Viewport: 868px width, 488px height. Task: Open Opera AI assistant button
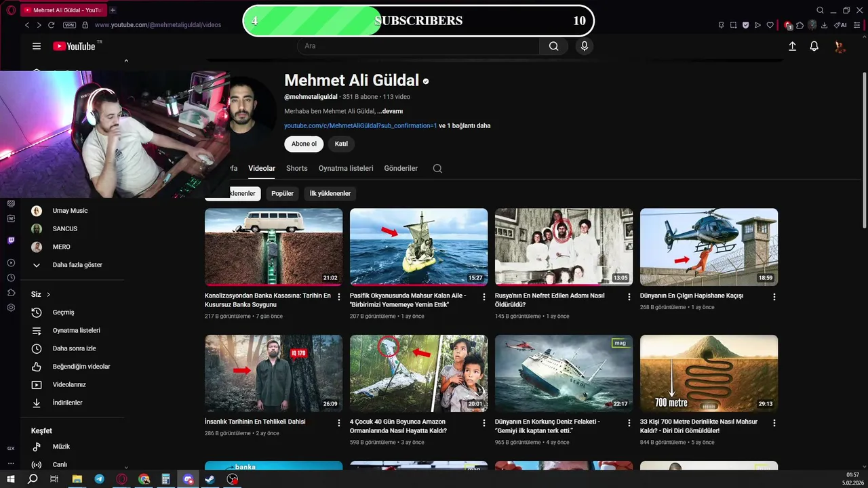click(840, 25)
